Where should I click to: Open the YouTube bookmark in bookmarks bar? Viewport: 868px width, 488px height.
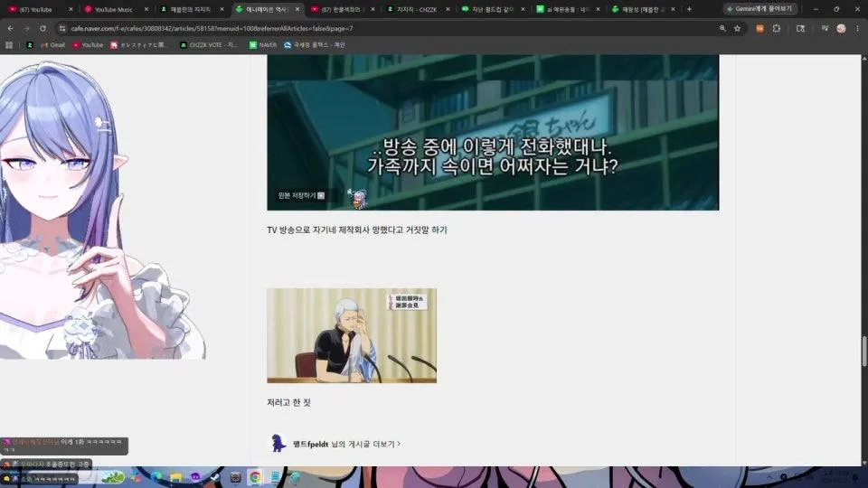click(x=88, y=45)
